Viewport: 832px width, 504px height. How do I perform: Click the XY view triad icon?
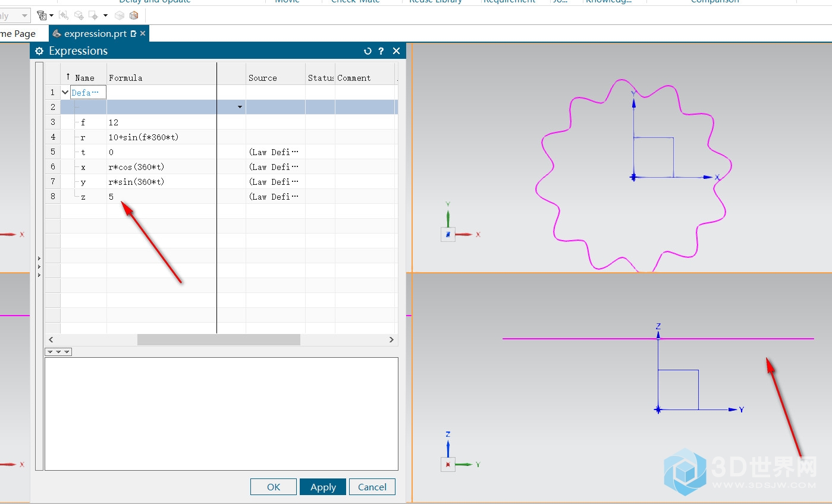click(x=448, y=235)
